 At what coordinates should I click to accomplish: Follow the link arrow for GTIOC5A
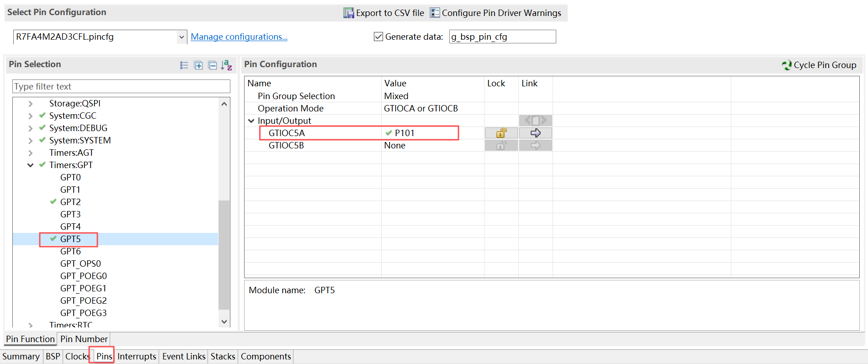click(536, 133)
